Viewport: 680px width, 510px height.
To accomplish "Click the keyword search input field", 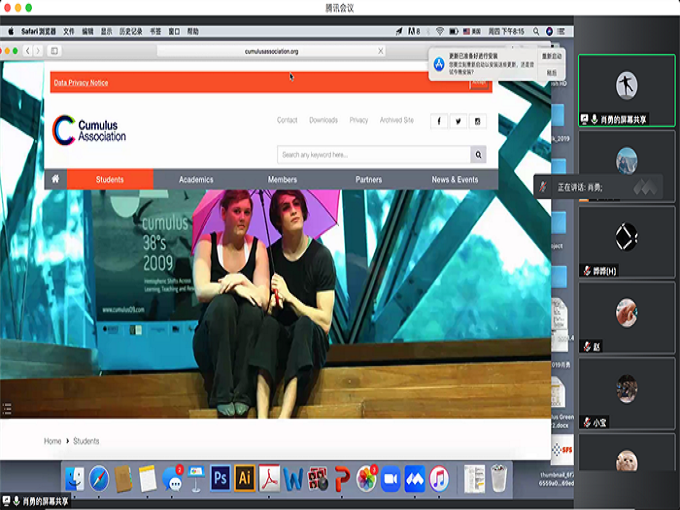I will pyautogui.click(x=373, y=155).
